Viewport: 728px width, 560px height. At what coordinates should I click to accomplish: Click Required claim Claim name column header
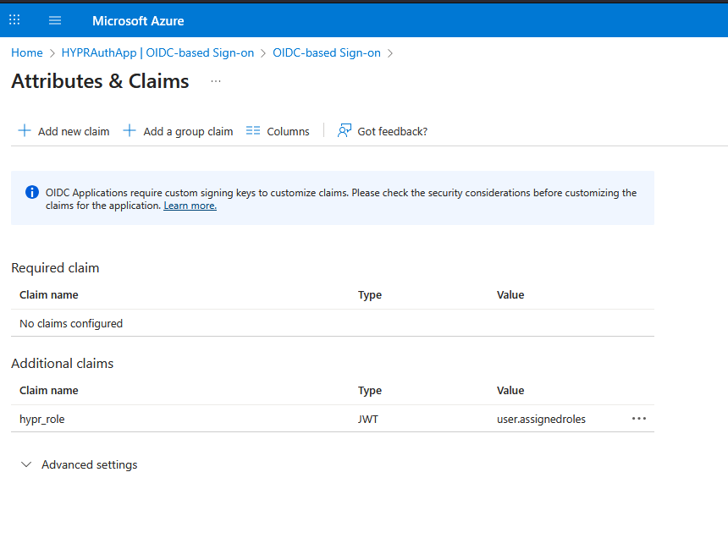(x=49, y=295)
